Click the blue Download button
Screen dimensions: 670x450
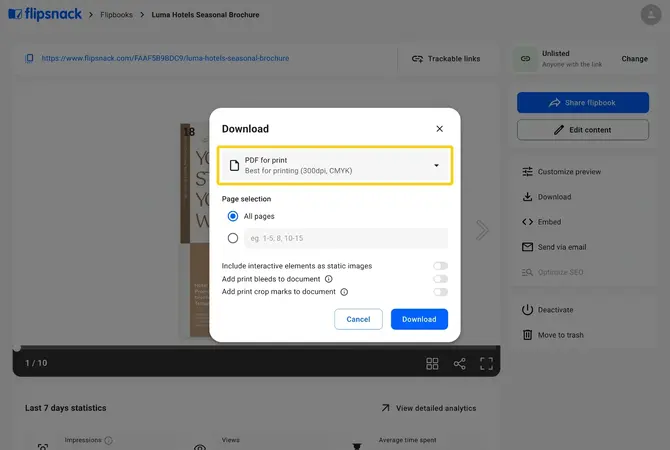tap(419, 319)
